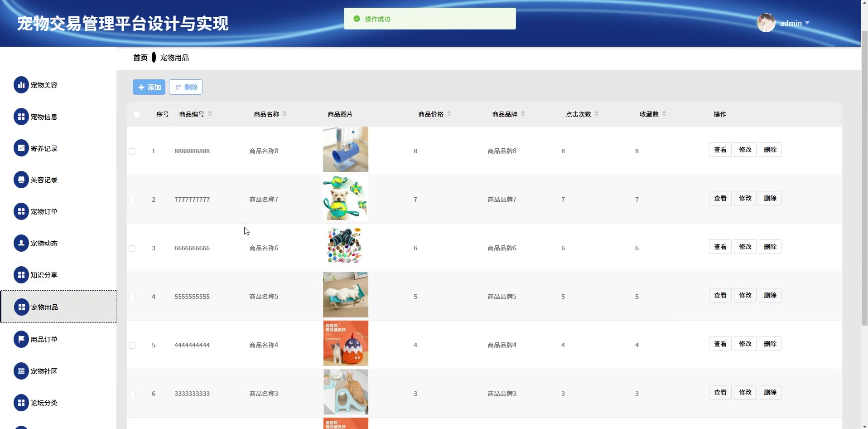Sort by 收藏数 column arrows
The height and width of the screenshot is (429, 868).
click(664, 114)
